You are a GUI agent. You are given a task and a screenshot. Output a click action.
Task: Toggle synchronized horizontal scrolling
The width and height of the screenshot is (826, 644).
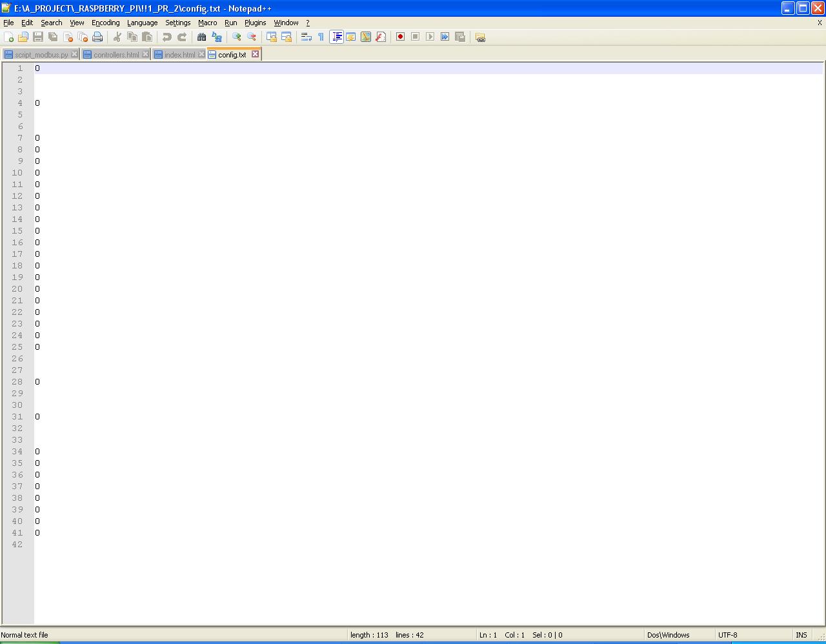click(287, 37)
